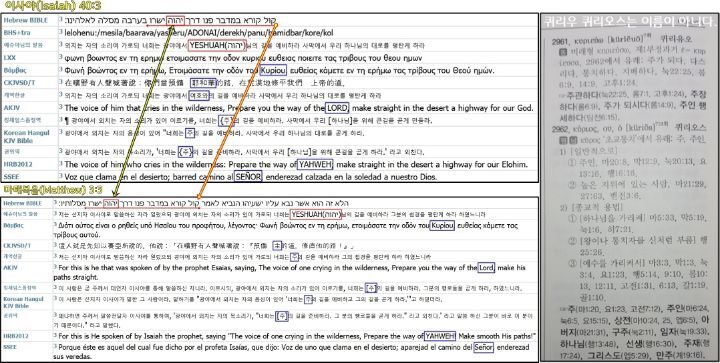The image size is (720, 363).
Task: Click the Hebrew BIBLE label in Matthew section
Action: click(x=22, y=203)
